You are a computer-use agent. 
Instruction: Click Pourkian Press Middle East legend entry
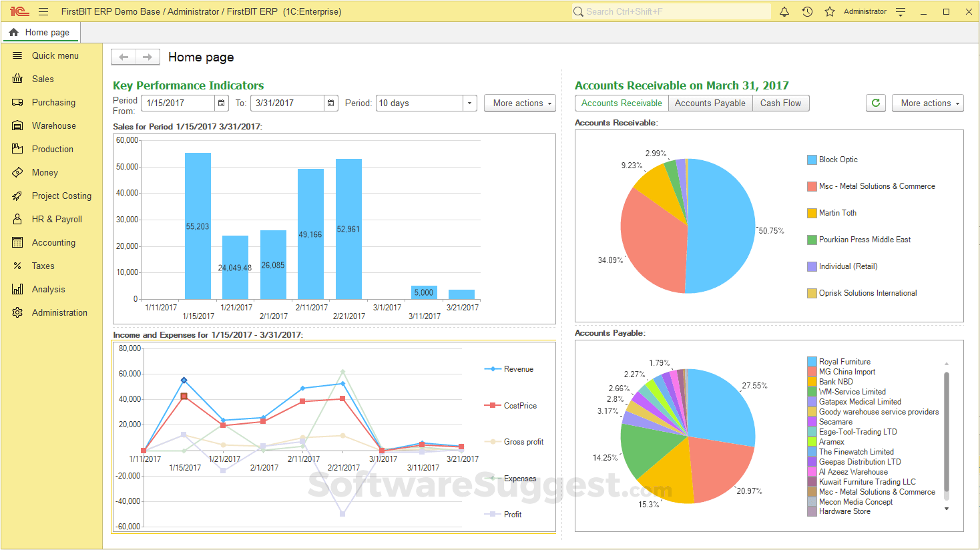859,240
